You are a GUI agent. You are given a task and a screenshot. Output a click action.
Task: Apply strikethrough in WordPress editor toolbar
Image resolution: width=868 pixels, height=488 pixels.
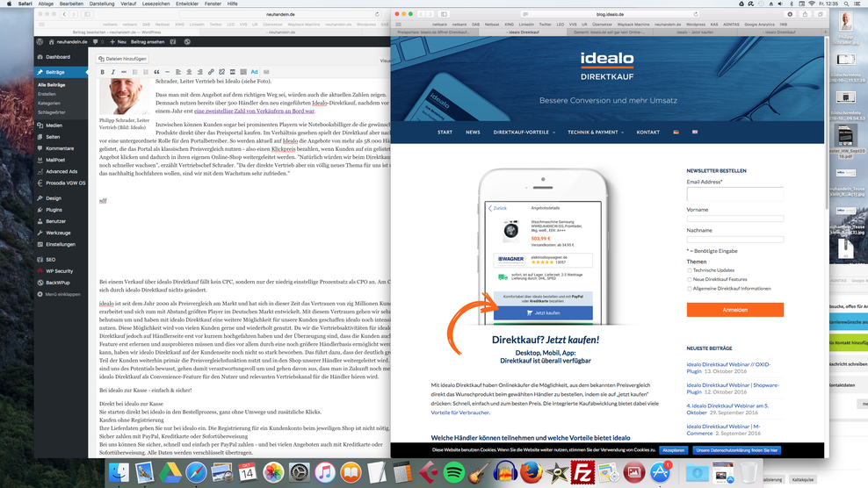(124, 72)
